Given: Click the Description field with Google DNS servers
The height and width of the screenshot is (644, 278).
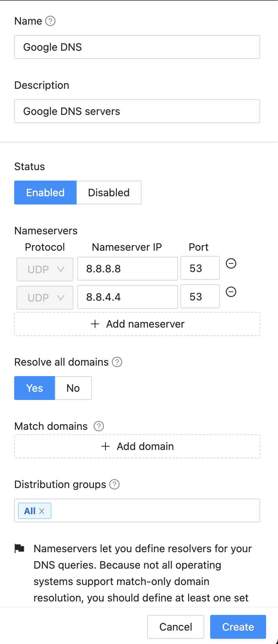Looking at the screenshot, I should click(137, 111).
